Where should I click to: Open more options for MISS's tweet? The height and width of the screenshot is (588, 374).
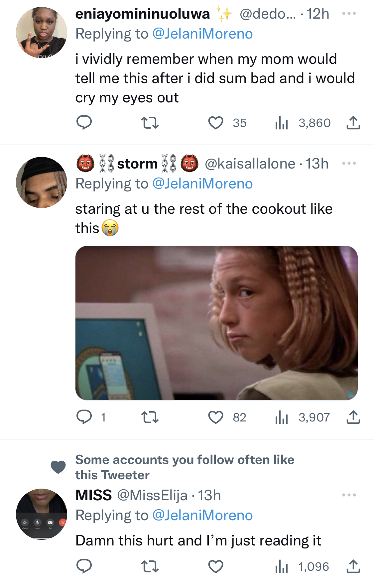tap(349, 495)
